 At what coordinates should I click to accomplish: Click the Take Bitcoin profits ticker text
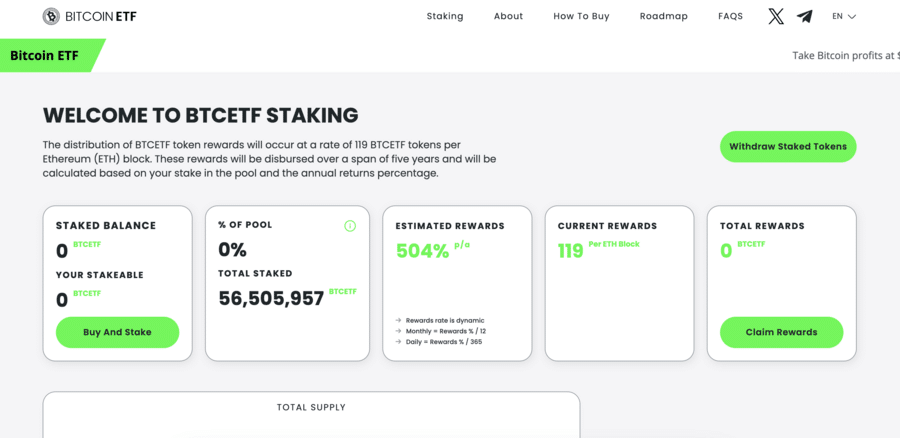click(846, 56)
